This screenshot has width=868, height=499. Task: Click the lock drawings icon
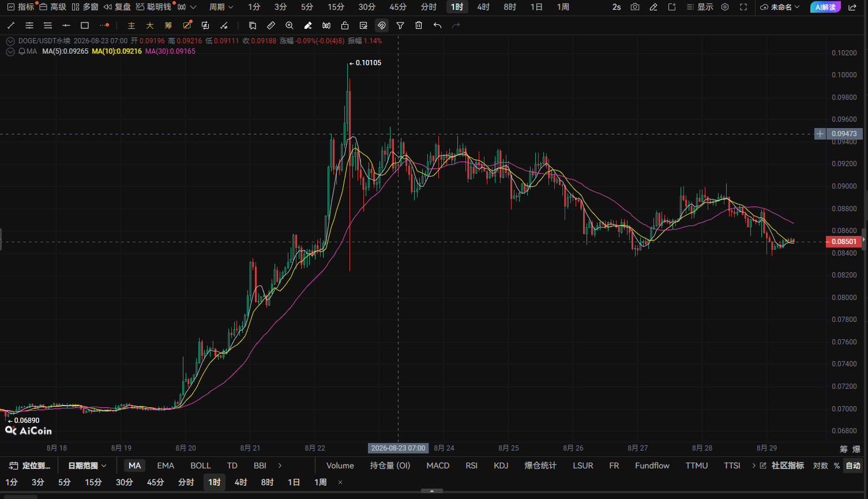[345, 25]
